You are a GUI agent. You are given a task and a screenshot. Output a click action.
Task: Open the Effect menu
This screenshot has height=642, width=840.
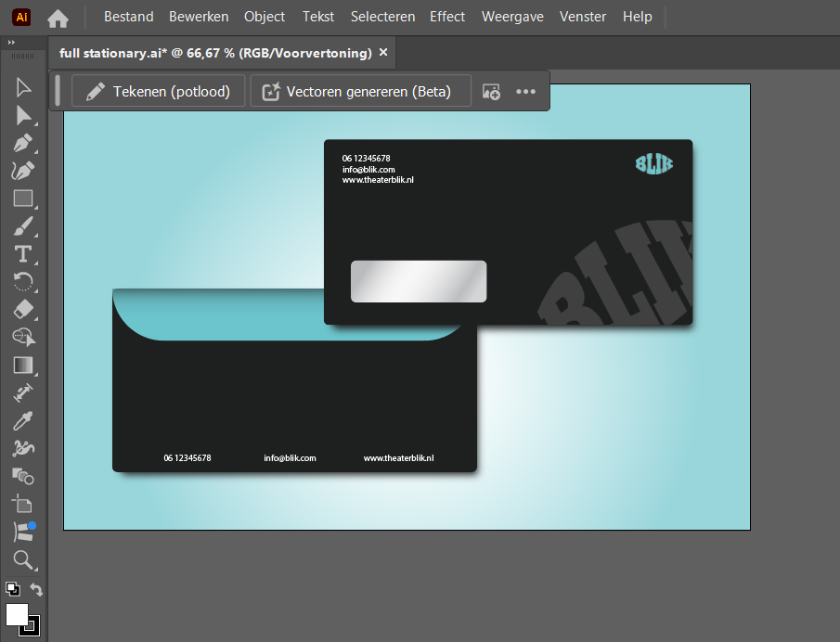click(448, 17)
